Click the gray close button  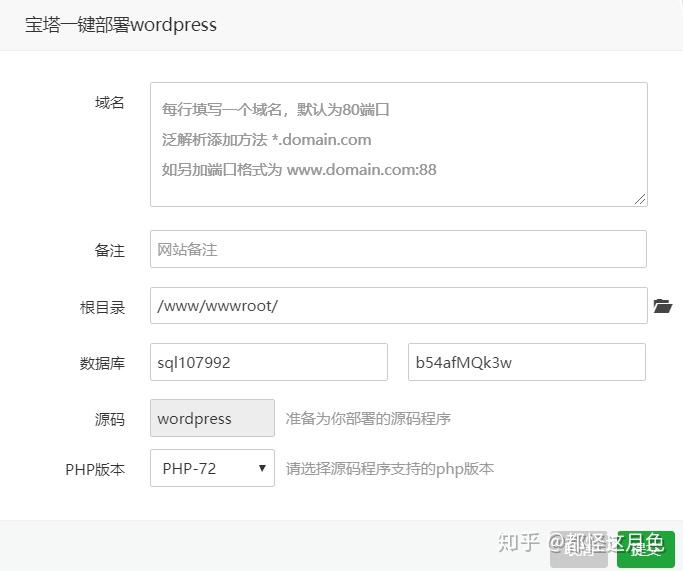tap(578, 549)
